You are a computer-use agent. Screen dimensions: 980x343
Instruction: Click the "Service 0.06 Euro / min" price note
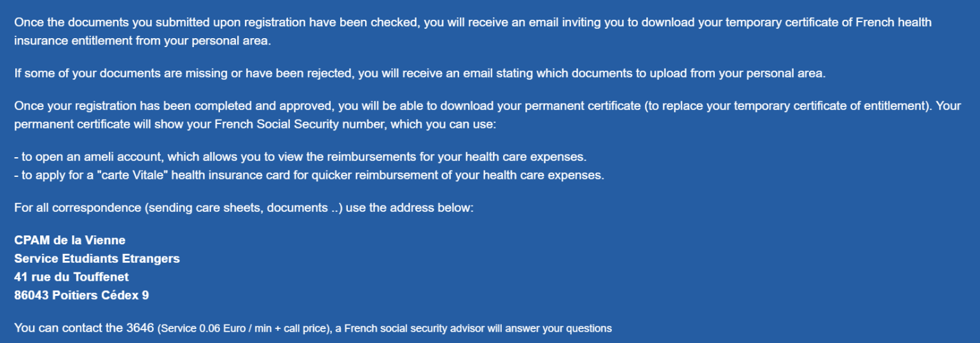(212, 329)
